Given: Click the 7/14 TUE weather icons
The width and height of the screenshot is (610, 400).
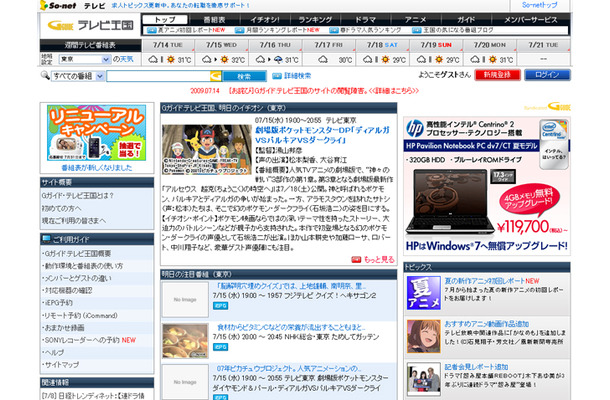Looking at the screenshot, I should click(x=162, y=60).
